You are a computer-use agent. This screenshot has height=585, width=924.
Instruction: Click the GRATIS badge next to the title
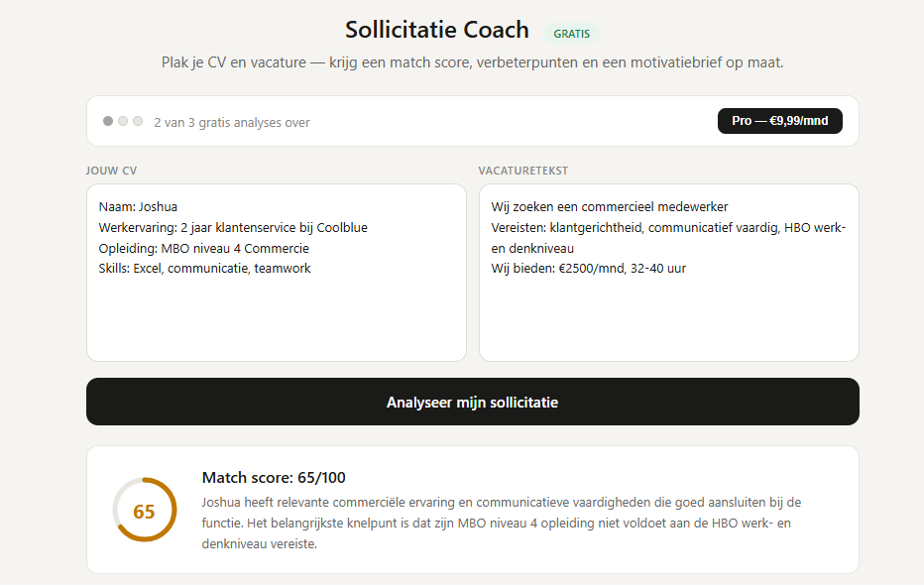tap(572, 33)
